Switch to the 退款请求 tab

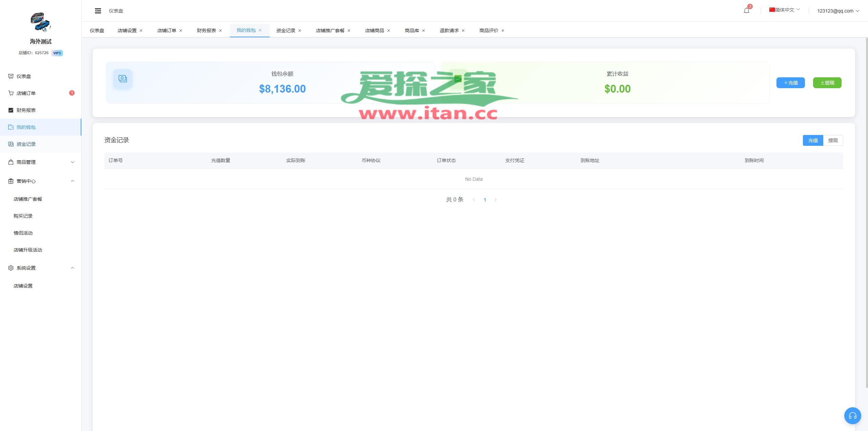pyautogui.click(x=449, y=31)
